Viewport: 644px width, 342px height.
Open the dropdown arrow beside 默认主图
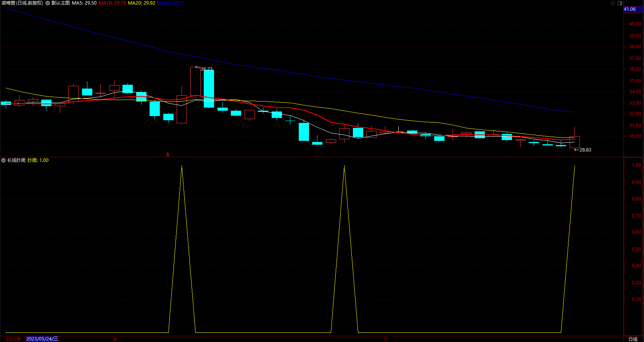48,3
